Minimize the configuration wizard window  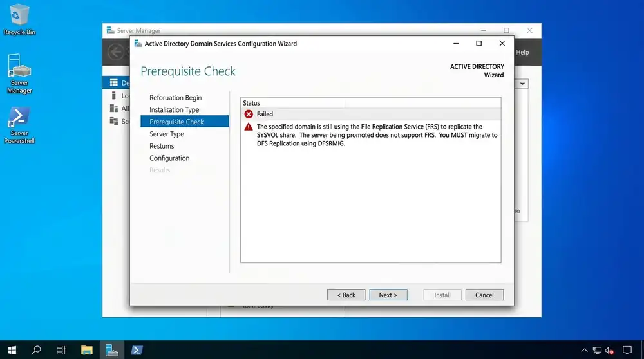pos(456,44)
